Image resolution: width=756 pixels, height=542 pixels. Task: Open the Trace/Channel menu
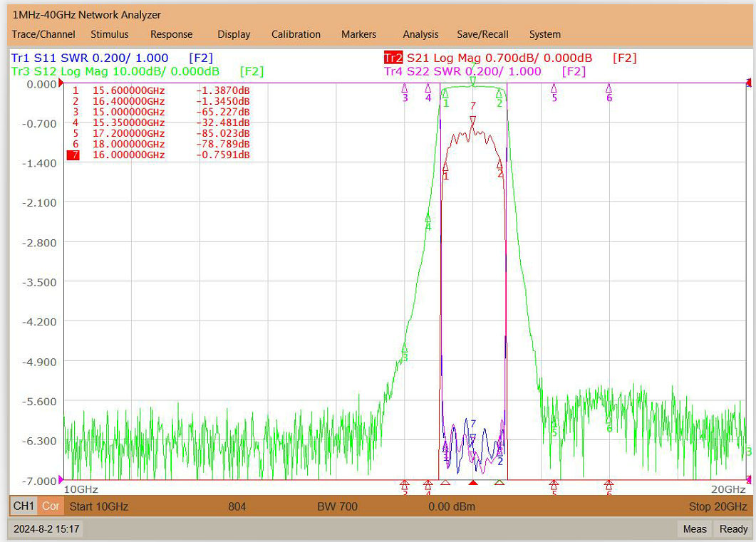[x=43, y=34]
